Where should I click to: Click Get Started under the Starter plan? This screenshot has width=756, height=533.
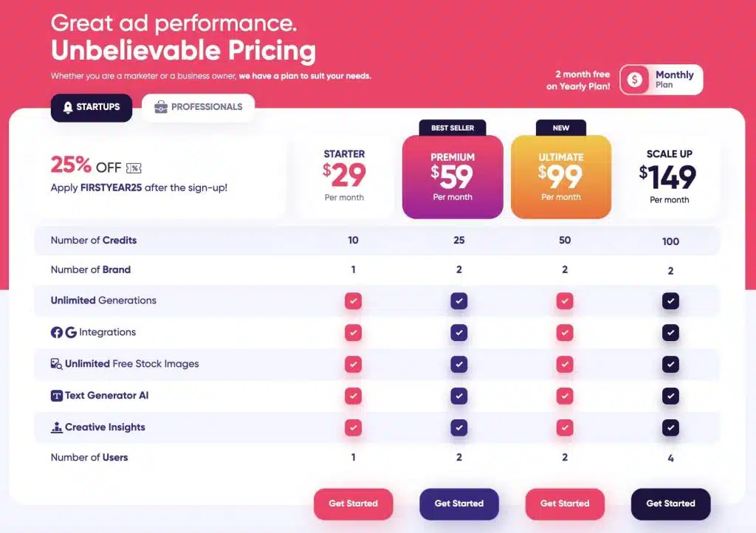353,504
